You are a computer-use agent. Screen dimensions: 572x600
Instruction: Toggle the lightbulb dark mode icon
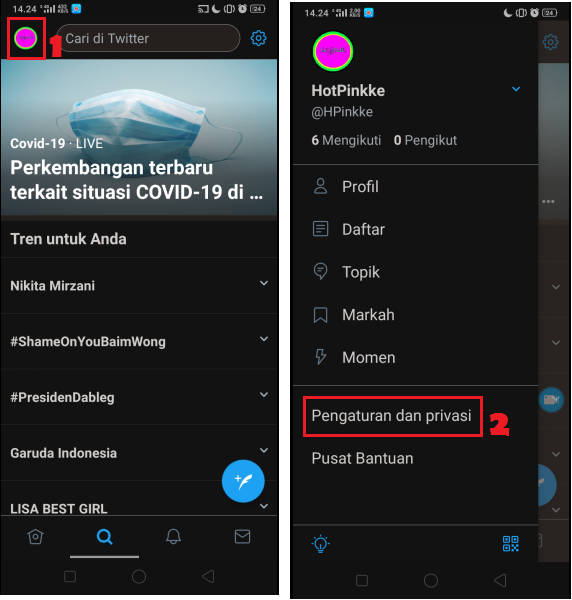321,544
